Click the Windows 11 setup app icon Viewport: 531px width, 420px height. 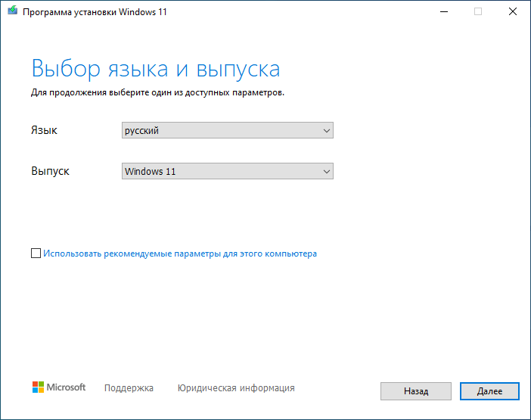[x=13, y=11]
